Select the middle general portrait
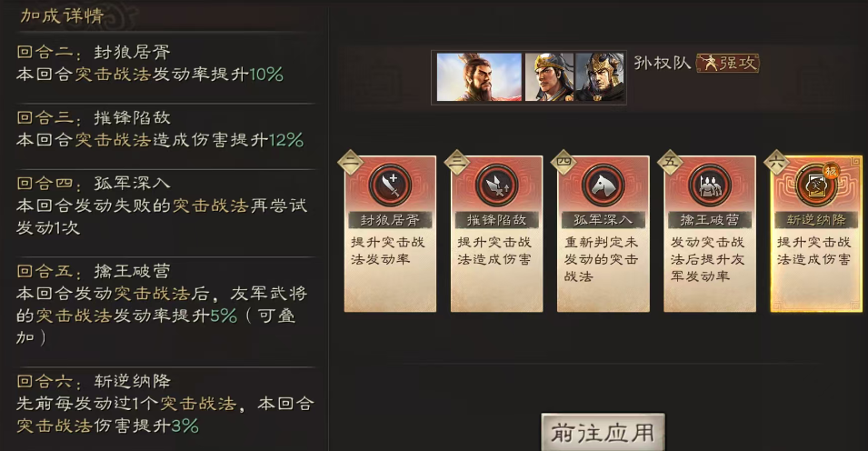868x451 pixels. pos(549,77)
